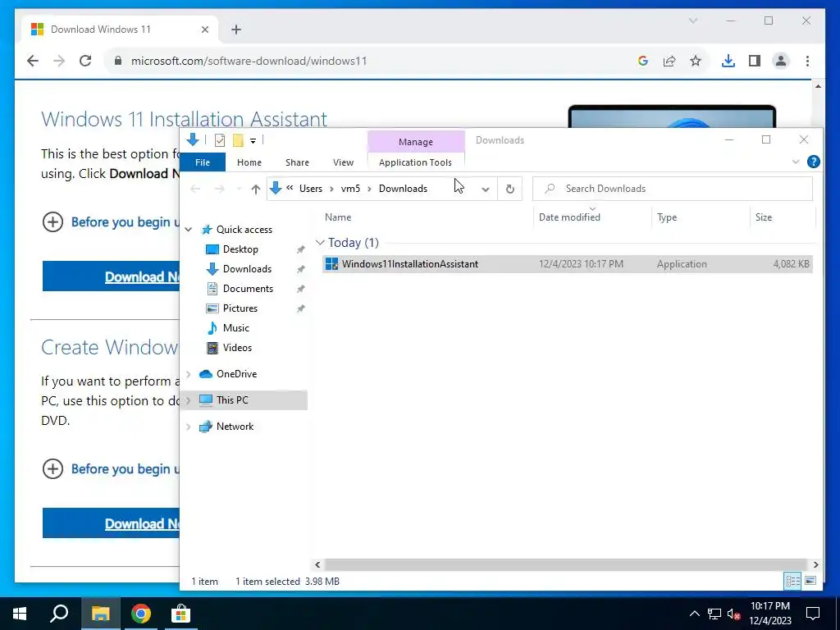Show hidden system tray icons
840x630 pixels.
coord(694,614)
